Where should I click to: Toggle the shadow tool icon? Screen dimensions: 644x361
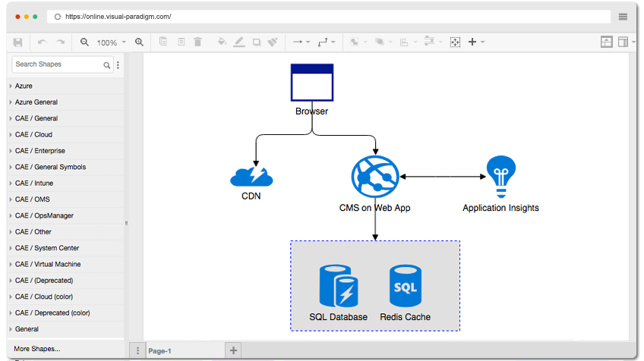(257, 42)
